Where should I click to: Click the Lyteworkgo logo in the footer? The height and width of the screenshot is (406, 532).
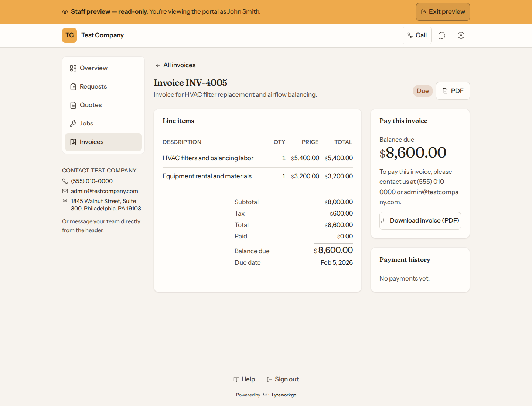click(266, 395)
